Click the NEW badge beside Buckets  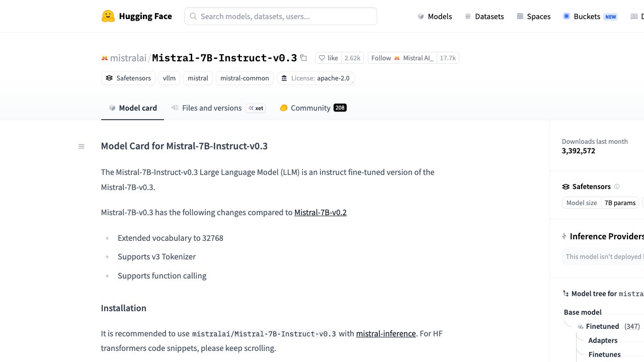[611, 17]
